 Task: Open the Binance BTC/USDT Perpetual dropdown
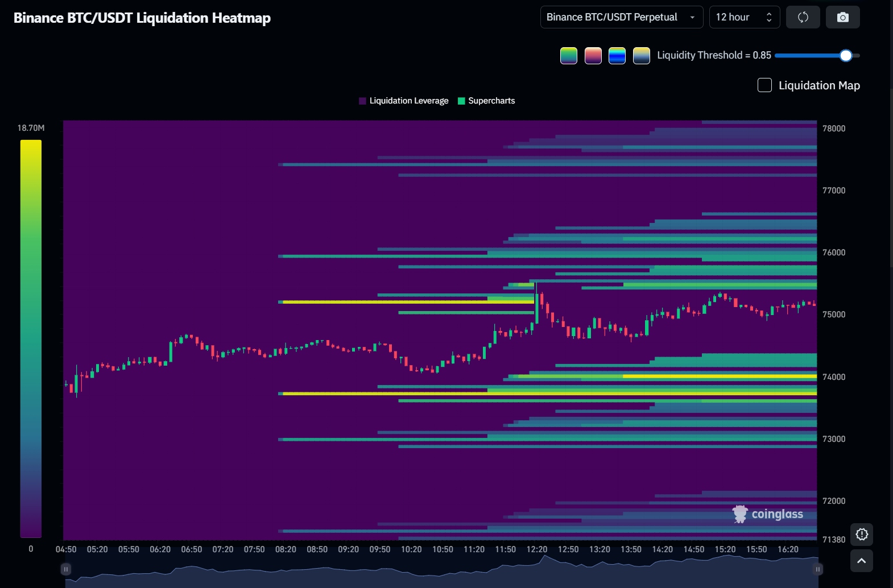point(622,17)
